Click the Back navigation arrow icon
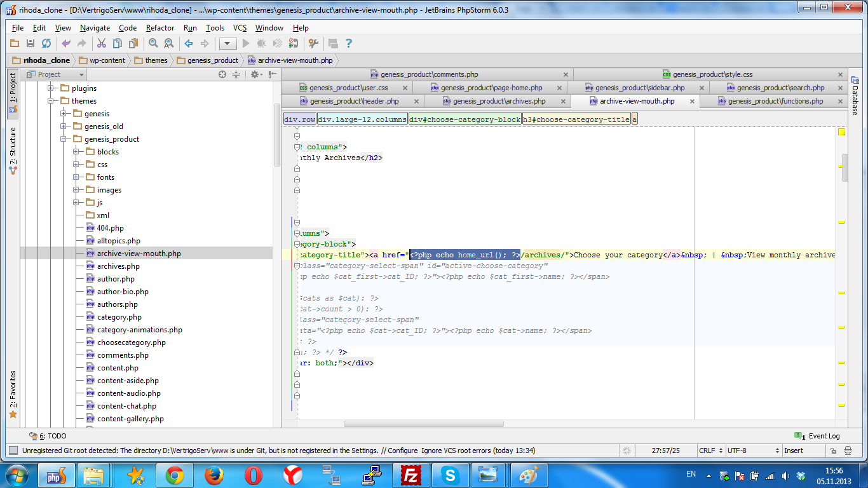868x488 pixels. coord(189,43)
